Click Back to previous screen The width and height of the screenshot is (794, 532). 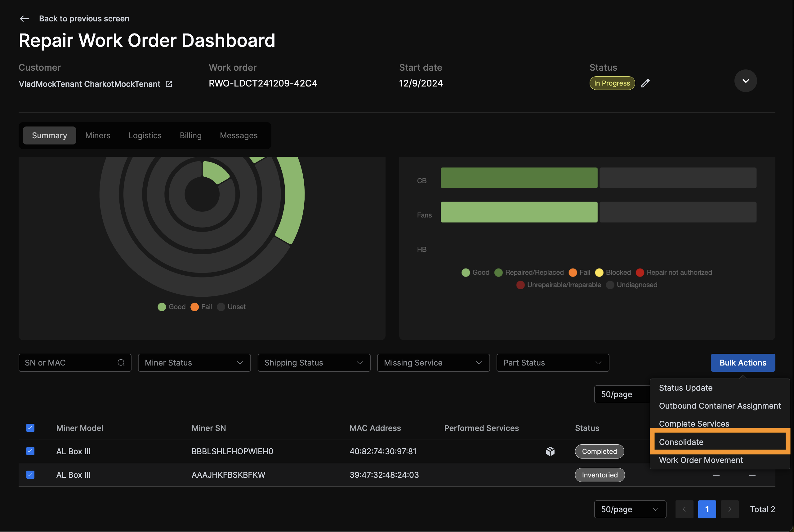tap(84, 19)
